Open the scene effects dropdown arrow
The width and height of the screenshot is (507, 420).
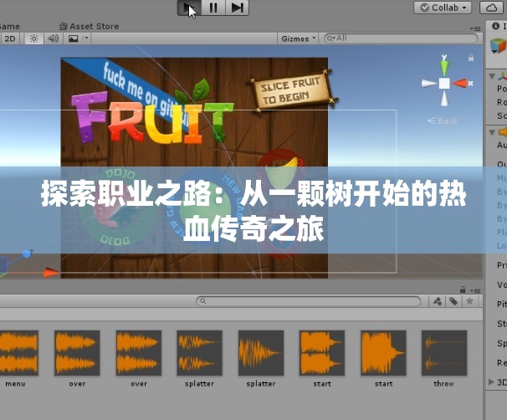[x=86, y=38]
